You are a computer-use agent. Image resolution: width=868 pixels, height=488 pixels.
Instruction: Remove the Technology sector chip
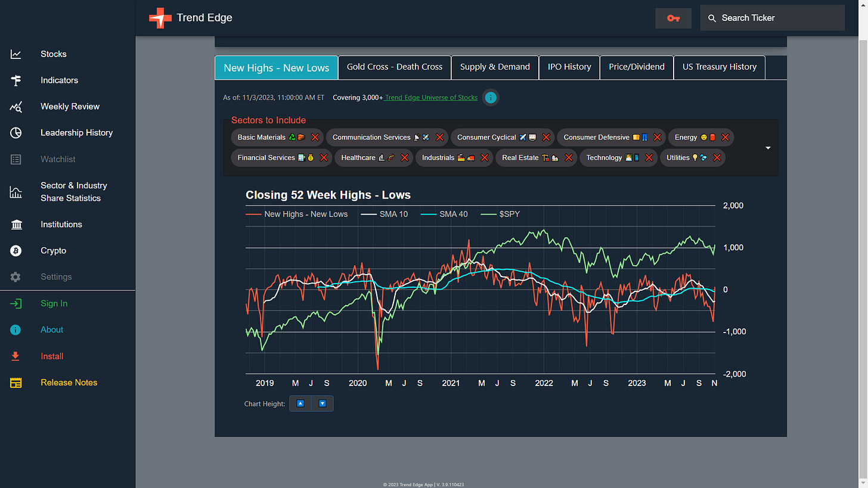649,157
